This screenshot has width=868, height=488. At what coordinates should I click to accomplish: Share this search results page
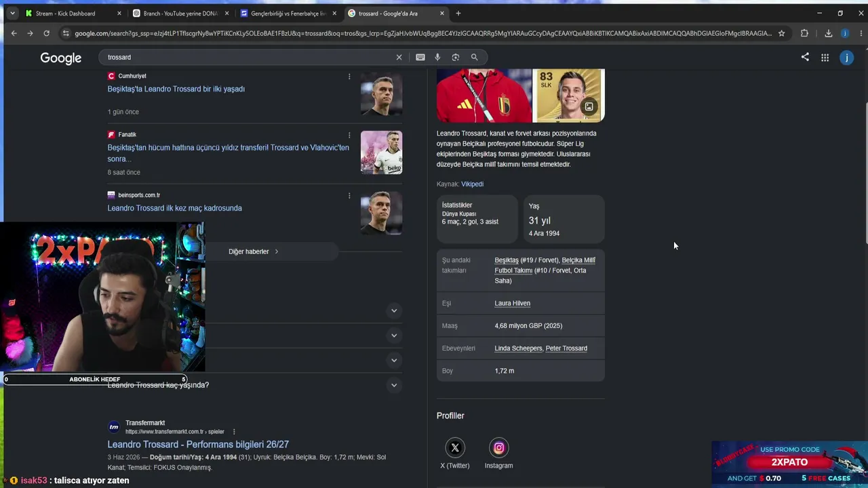pyautogui.click(x=805, y=58)
